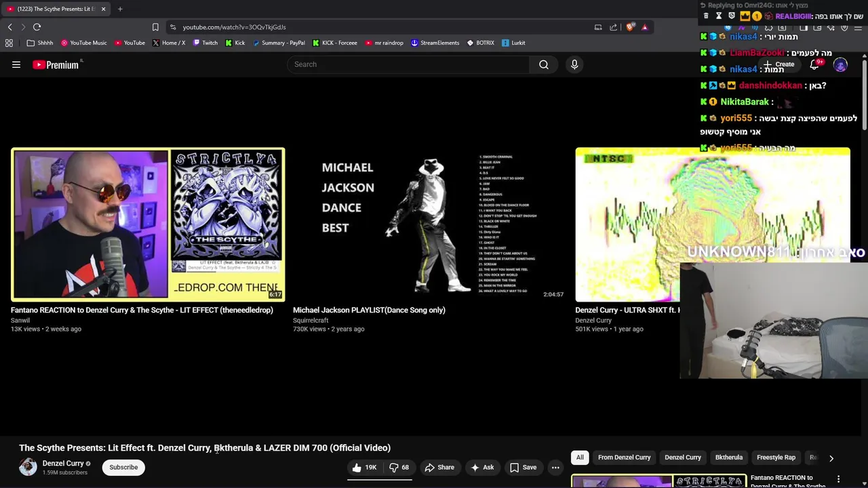Open Fantano REACTION video thumbnail
The width and height of the screenshot is (868, 488).
(x=148, y=224)
